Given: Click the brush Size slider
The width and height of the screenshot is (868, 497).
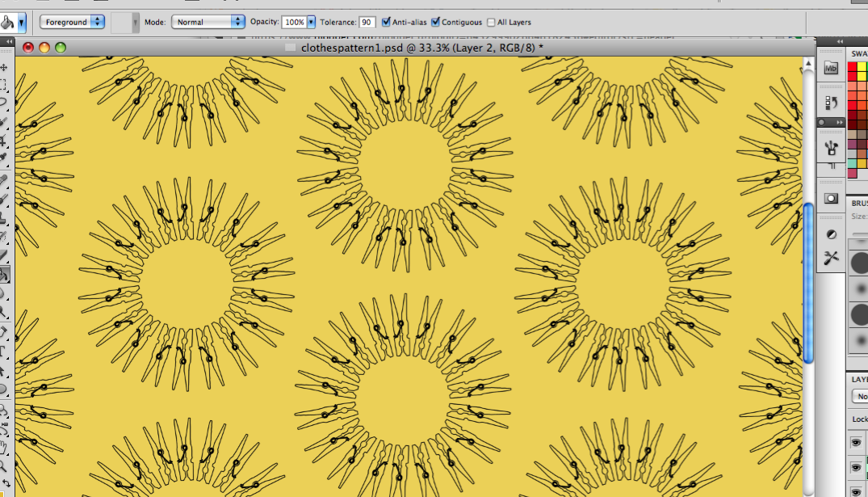Looking at the screenshot, I should pos(860,234).
